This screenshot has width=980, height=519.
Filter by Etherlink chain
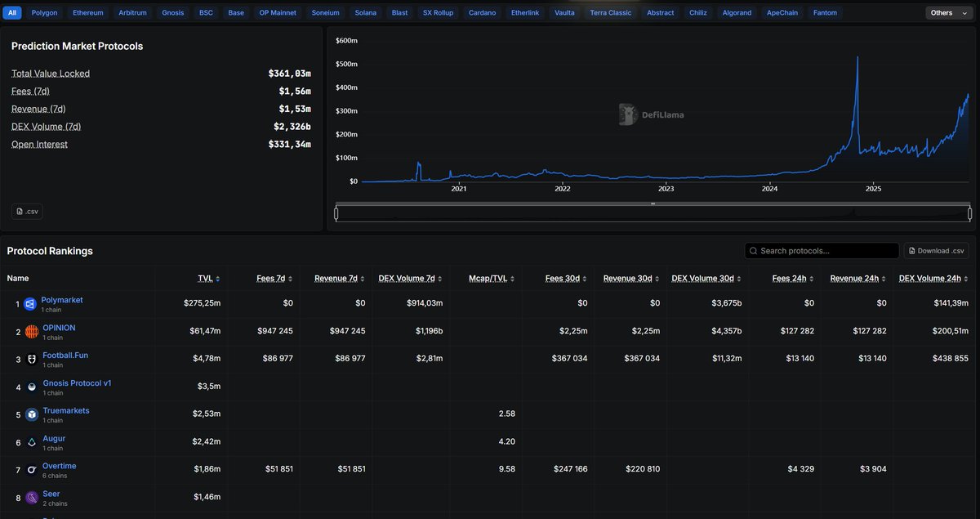point(525,13)
